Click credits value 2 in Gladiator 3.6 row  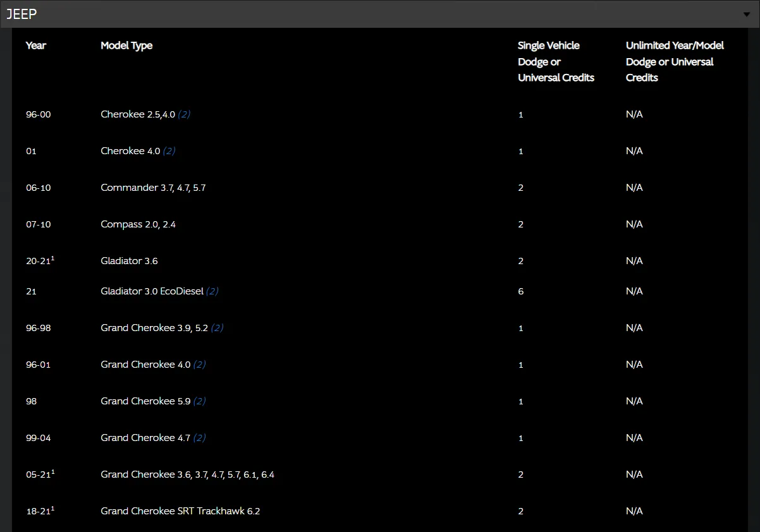point(521,262)
